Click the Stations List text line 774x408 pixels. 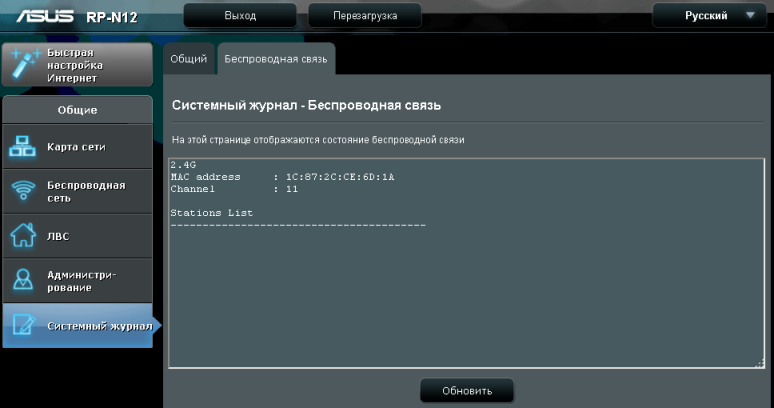pos(211,213)
